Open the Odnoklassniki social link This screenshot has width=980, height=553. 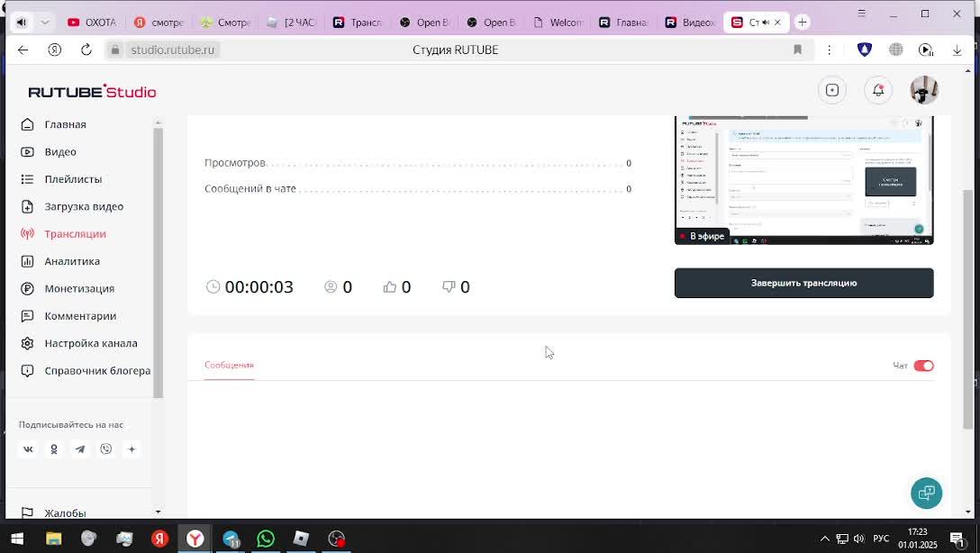[x=54, y=449]
